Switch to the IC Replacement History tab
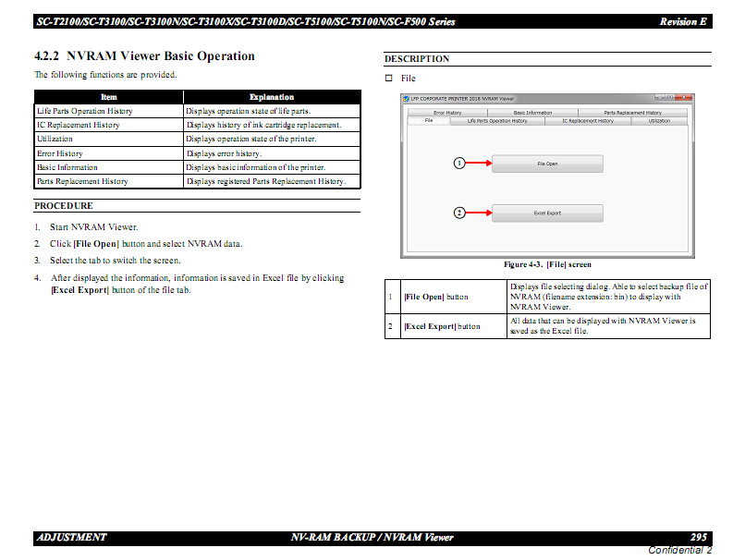Viewport: 745px width, 560px height. (588, 121)
